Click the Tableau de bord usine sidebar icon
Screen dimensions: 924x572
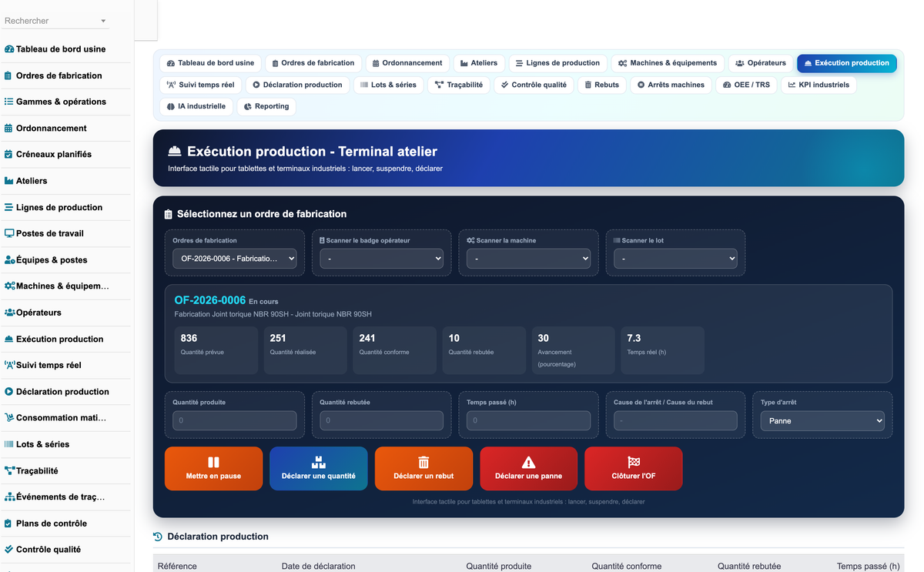[9, 49]
